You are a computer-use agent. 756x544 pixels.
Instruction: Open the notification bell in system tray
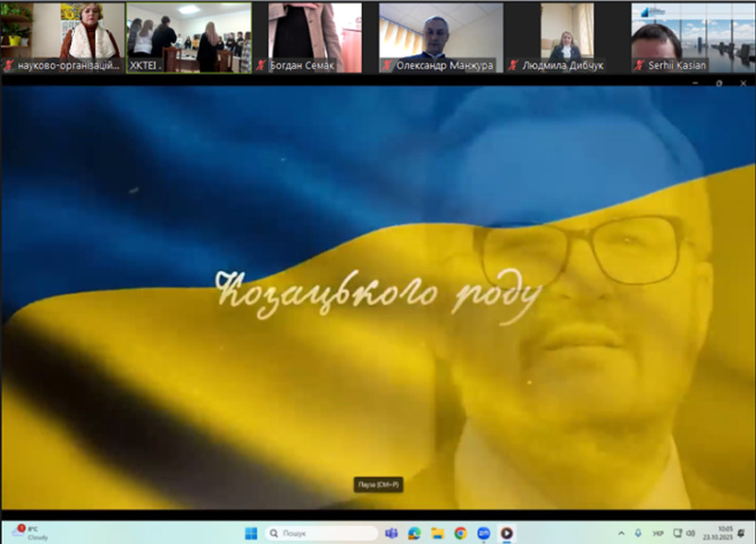742,533
